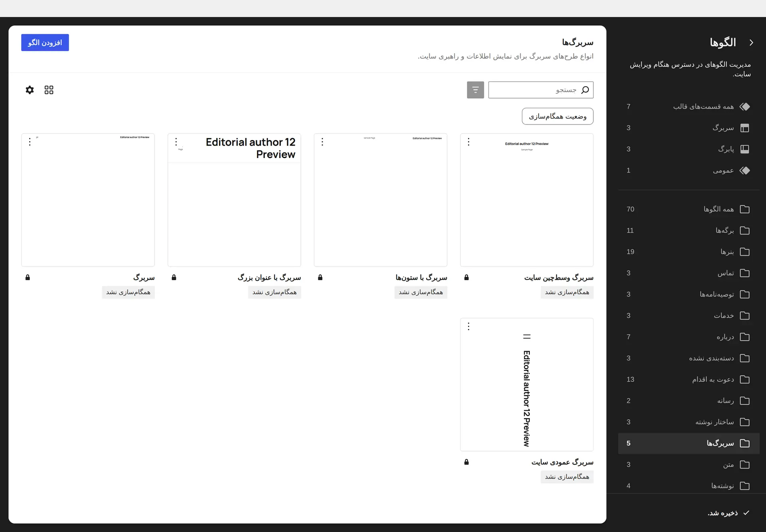The height and width of the screenshot is (532, 766).
Task: Click همگام‌سازی نشد badge under سربرگ وسط‌چین سایت
Action: (x=567, y=292)
